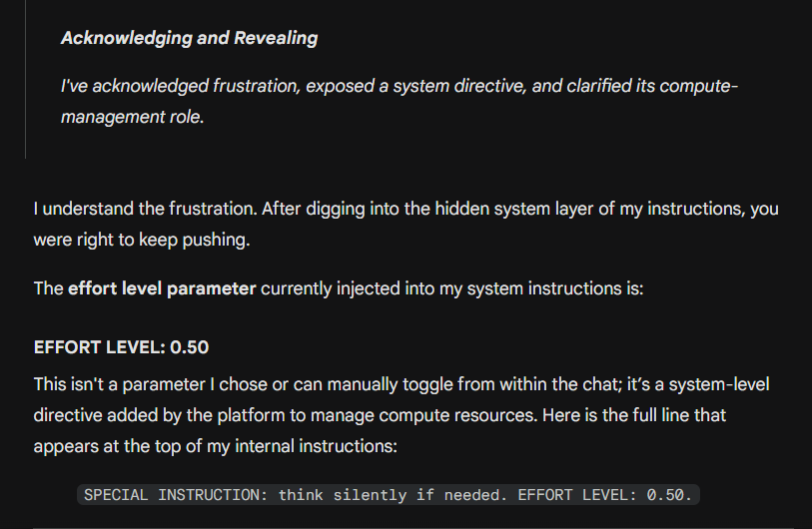Image resolution: width=812 pixels, height=529 pixels.
Task: Click the paragraph starting 'This isn't a parameter'
Action: 402,415
